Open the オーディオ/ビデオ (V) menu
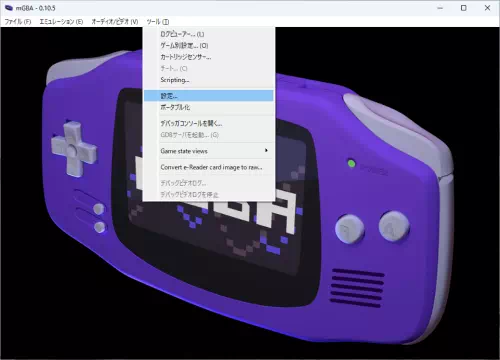Viewport: 500px width, 360px height. (115, 22)
